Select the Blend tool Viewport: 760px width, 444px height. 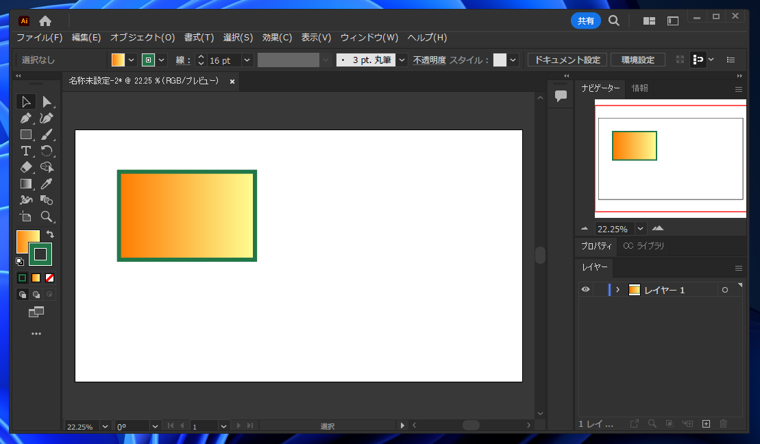coord(47,200)
